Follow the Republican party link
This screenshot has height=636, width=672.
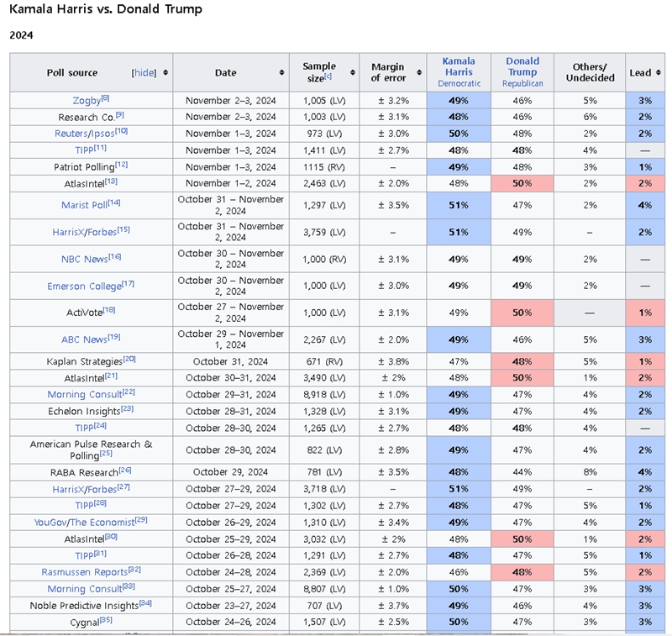(522, 83)
